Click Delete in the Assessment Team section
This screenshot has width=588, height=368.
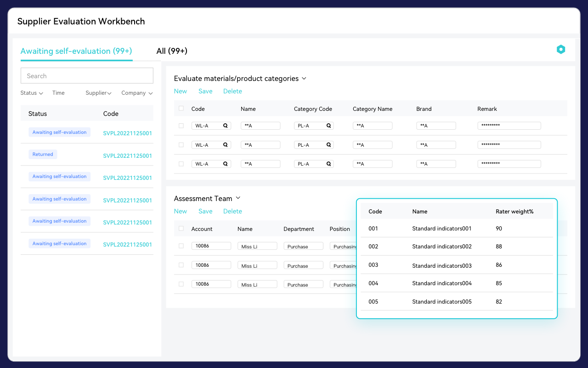coord(232,211)
